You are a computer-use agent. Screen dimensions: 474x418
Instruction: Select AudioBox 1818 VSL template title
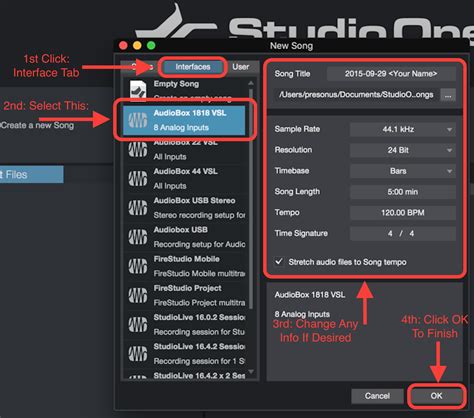[190, 113]
